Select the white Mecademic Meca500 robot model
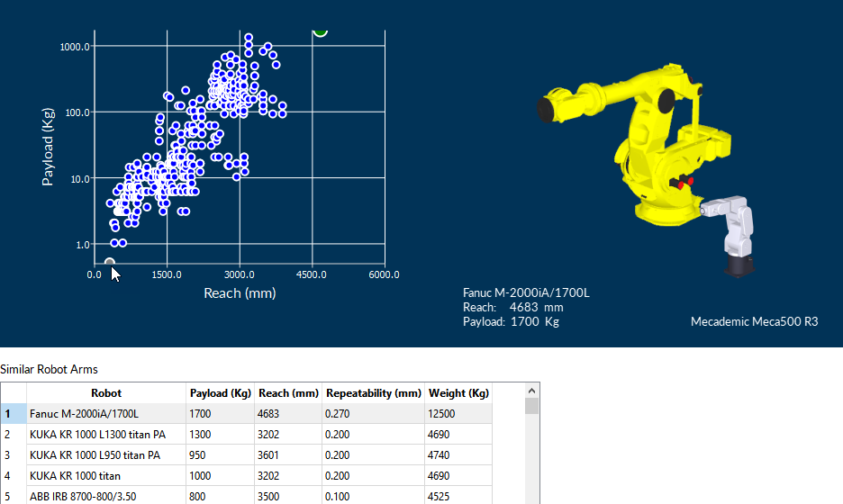 pos(738,234)
